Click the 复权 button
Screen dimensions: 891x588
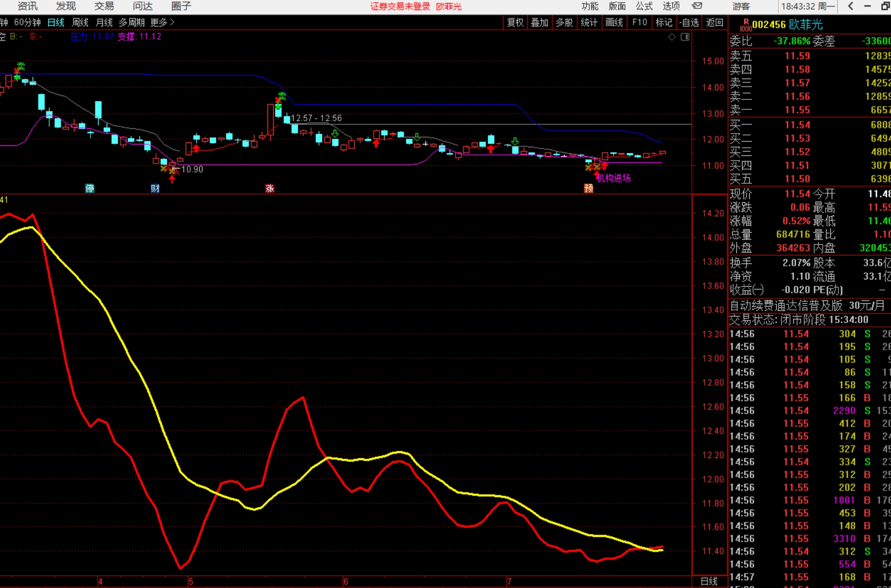[x=515, y=22]
